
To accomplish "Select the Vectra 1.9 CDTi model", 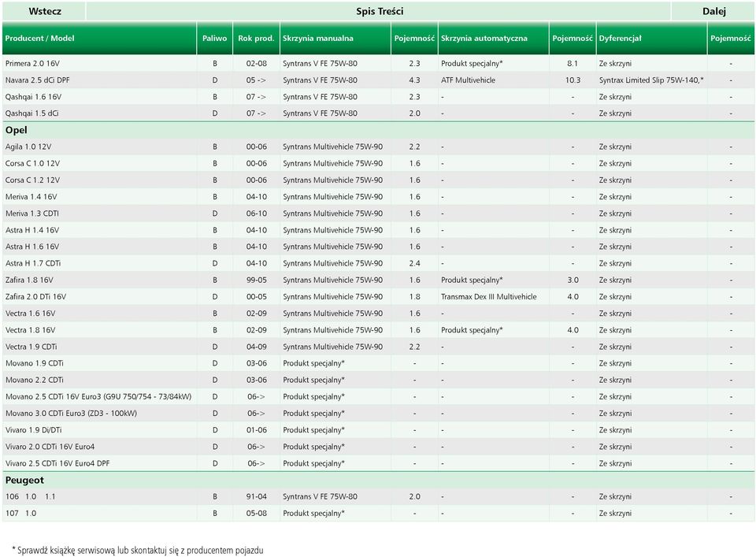I will [31, 347].
